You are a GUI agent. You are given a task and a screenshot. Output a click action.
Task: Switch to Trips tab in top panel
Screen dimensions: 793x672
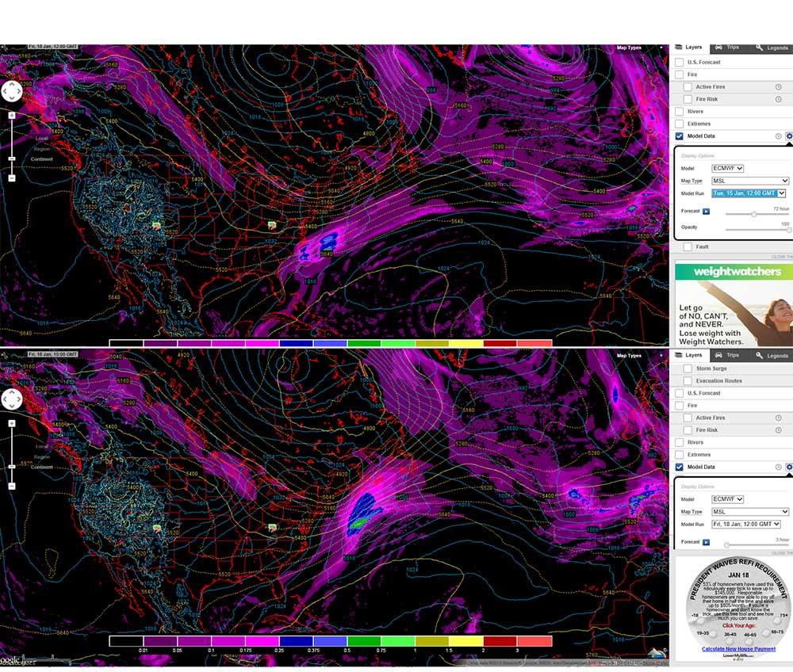click(x=726, y=48)
